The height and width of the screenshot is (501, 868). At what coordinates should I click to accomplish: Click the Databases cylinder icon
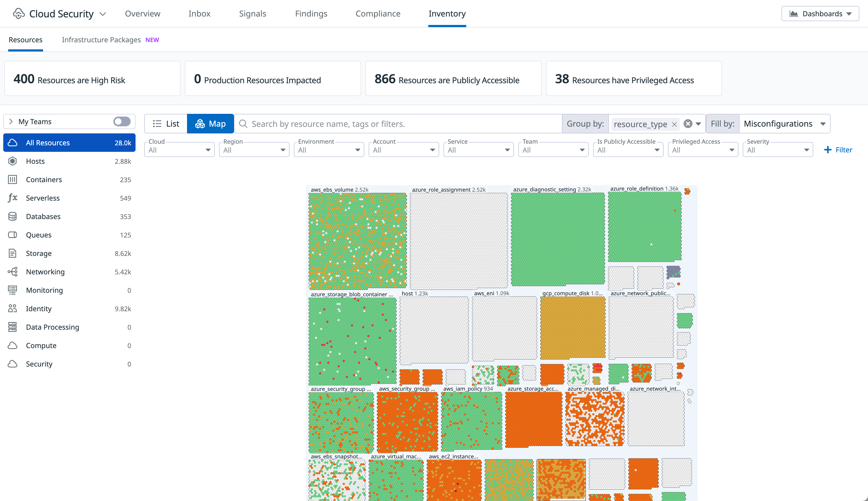12,216
